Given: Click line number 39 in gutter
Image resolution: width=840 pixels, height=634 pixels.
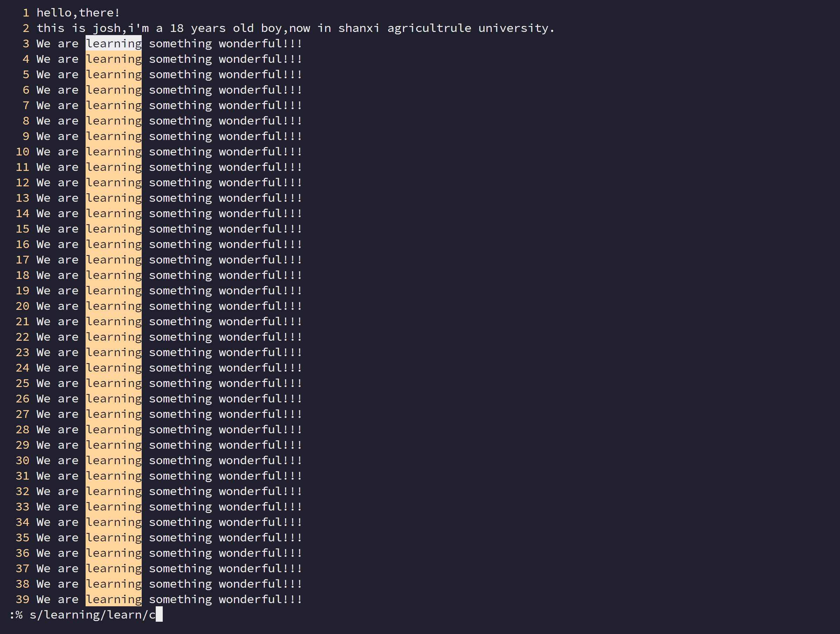Looking at the screenshot, I should (22, 599).
